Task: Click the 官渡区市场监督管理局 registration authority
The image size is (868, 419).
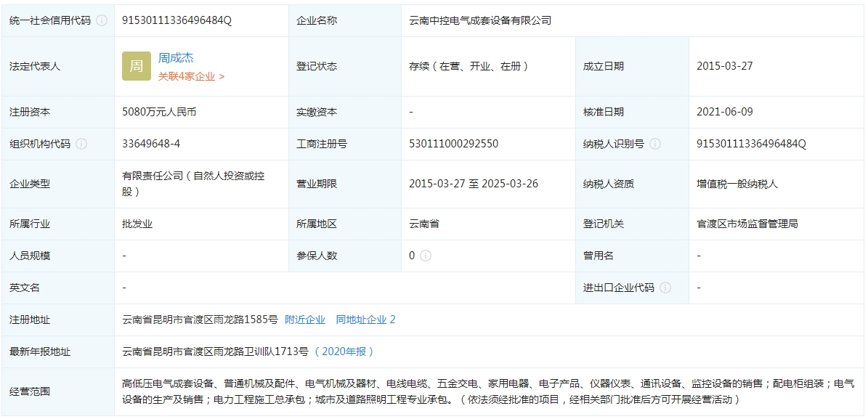Action: coord(747,224)
